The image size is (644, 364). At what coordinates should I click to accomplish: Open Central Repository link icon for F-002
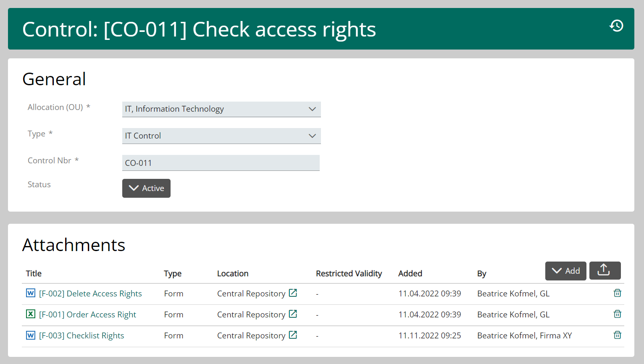293,293
